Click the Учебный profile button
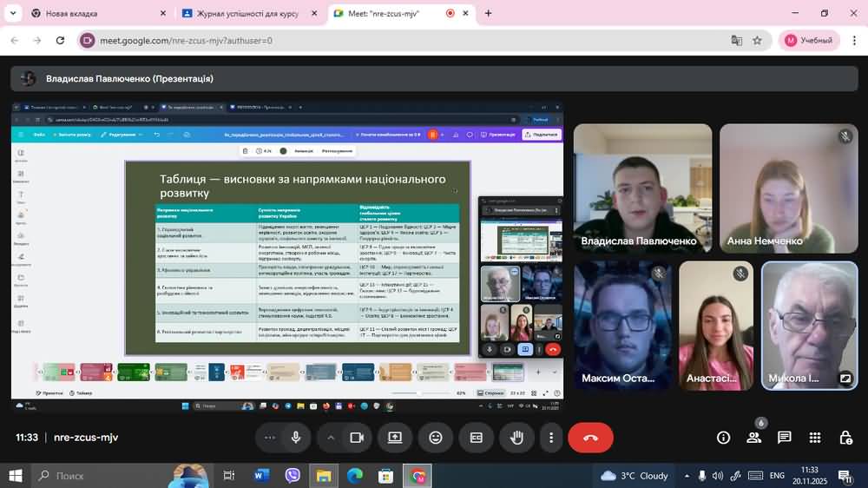The height and width of the screenshot is (488, 868). (809, 40)
